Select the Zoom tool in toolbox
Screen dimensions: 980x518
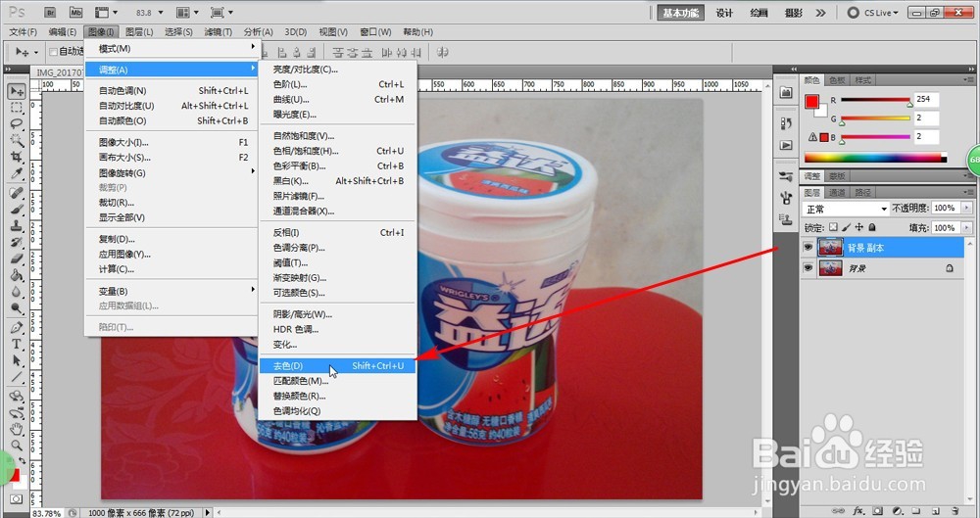(17, 445)
